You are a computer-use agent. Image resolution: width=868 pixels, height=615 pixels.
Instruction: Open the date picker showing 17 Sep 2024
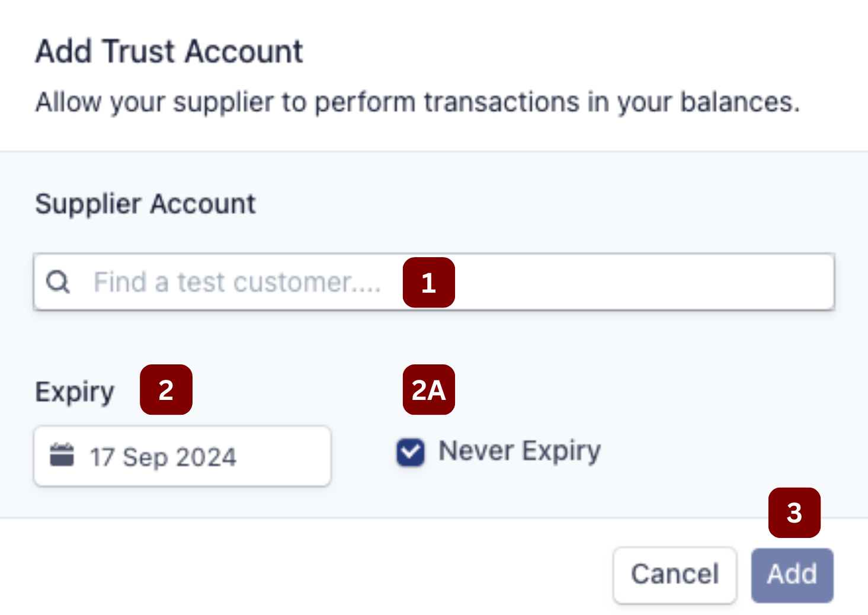(181, 456)
